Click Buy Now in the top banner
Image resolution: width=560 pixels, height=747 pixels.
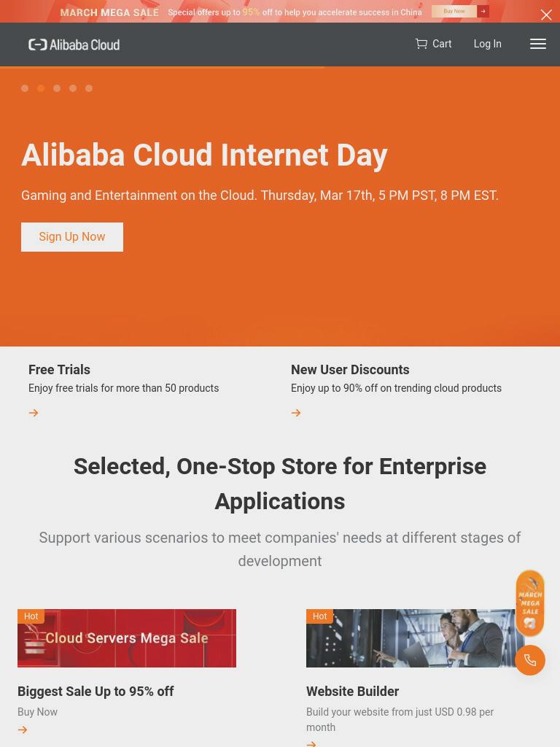(x=454, y=11)
